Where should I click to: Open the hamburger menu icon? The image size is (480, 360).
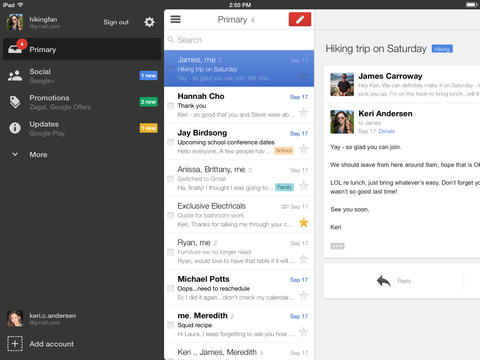click(175, 19)
